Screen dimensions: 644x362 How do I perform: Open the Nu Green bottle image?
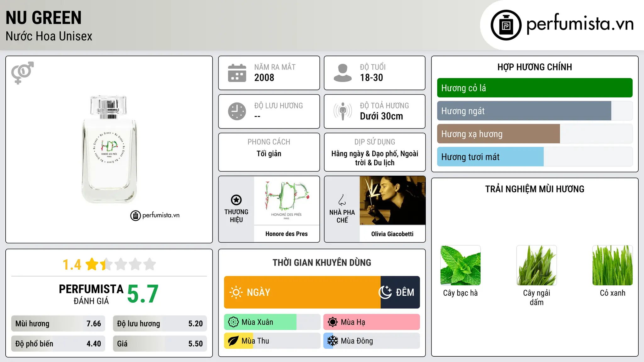pyautogui.click(x=109, y=149)
